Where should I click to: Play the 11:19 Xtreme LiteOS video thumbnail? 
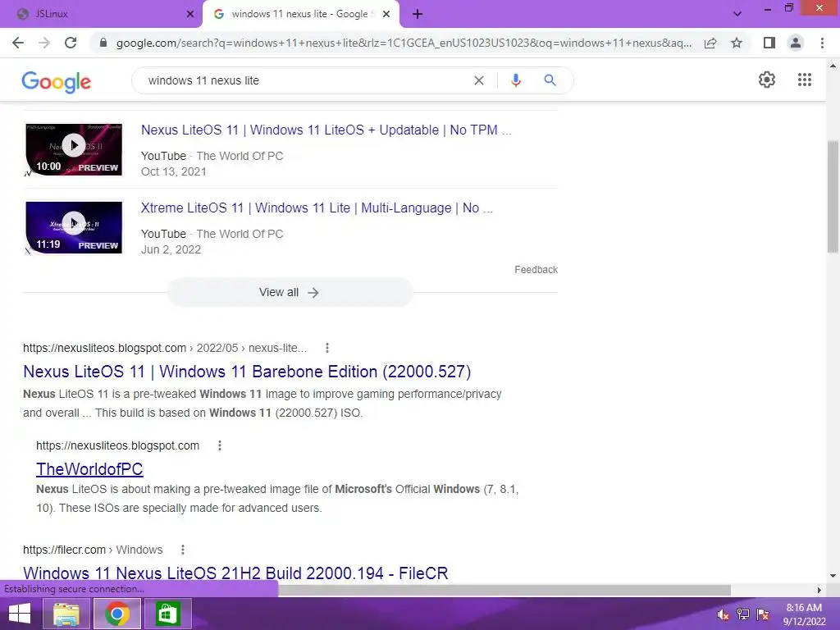(x=74, y=227)
